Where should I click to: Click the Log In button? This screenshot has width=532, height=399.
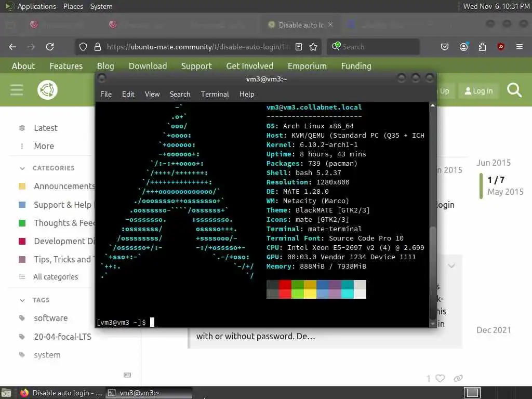478,91
